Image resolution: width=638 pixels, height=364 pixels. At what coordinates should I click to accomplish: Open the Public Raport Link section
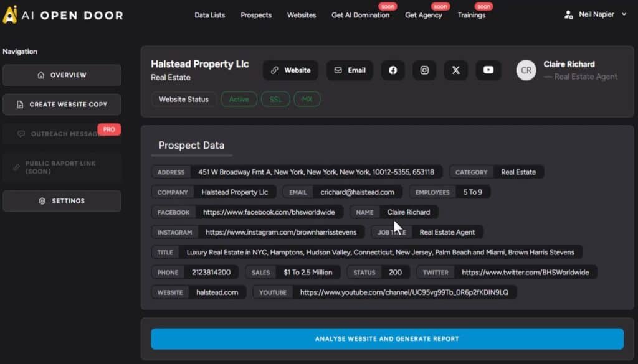pos(62,167)
